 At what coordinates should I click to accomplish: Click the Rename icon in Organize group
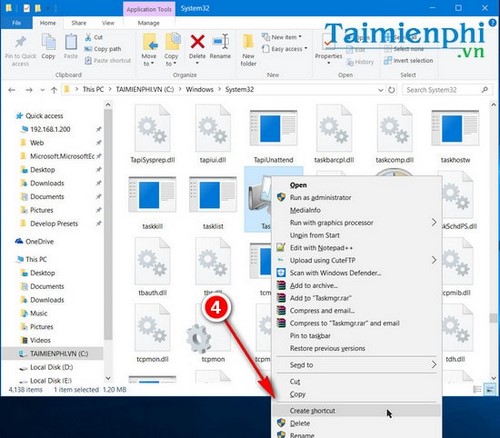pyautogui.click(x=220, y=42)
